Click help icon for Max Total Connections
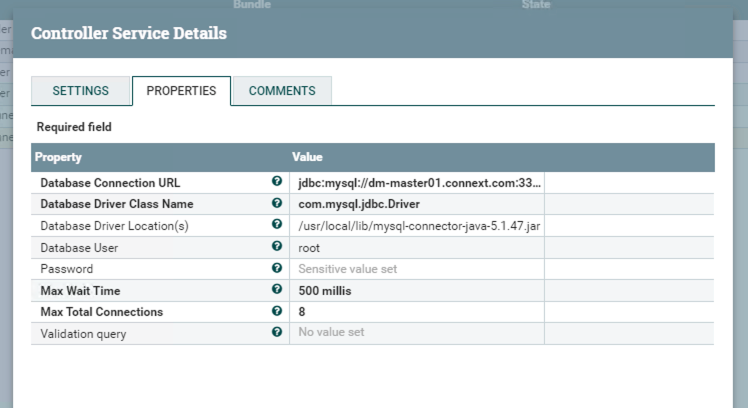Image resolution: width=748 pixels, height=408 pixels. tap(277, 312)
